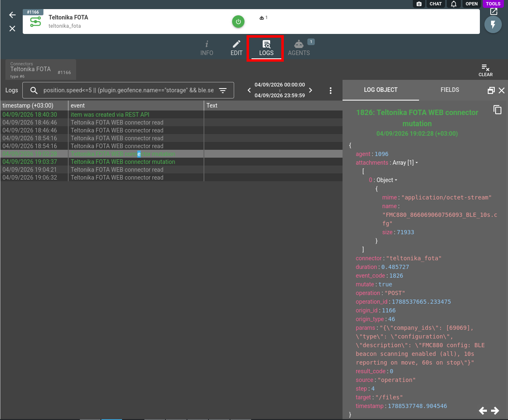Click the size 71933 value
Viewport: 508px width, 420px height.
(x=405, y=232)
